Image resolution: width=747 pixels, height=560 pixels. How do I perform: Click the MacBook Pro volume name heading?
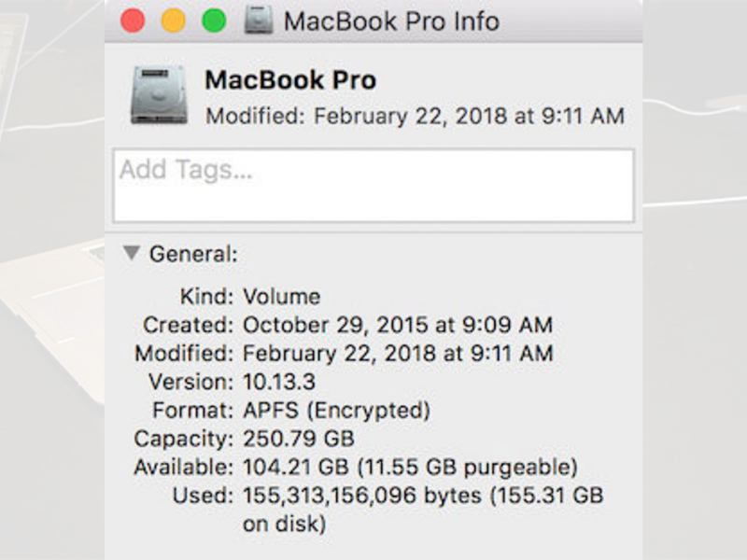click(x=290, y=79)
